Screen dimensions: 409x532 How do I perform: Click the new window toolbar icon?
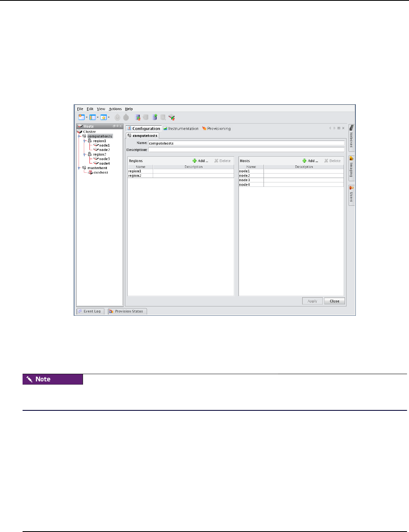tap(81, 117)
